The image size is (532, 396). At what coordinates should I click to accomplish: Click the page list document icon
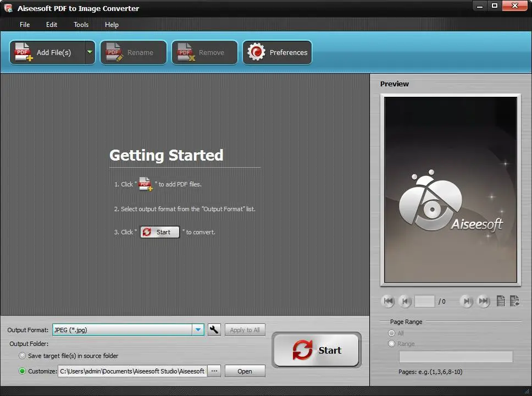click(x=501, y=301)
